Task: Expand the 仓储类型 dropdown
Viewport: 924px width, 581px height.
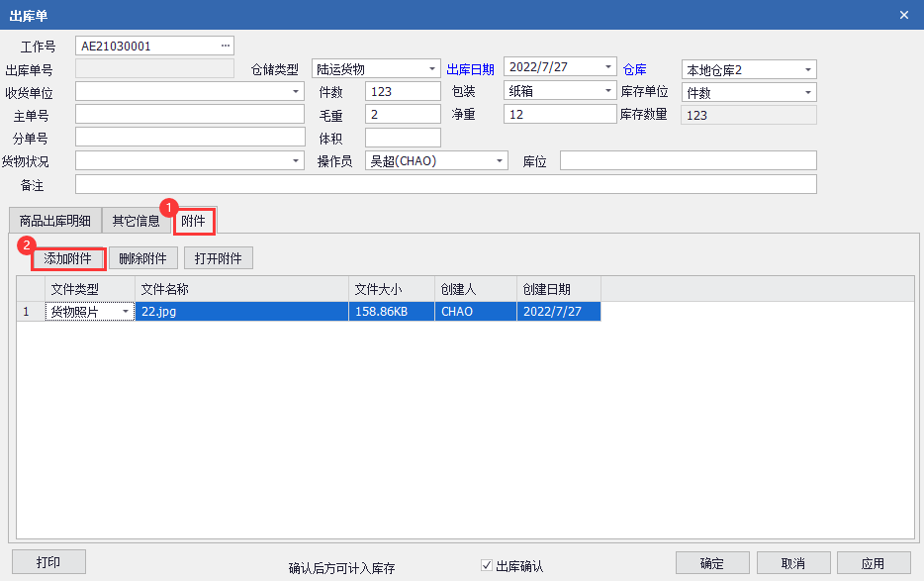Action: point(433,69)
